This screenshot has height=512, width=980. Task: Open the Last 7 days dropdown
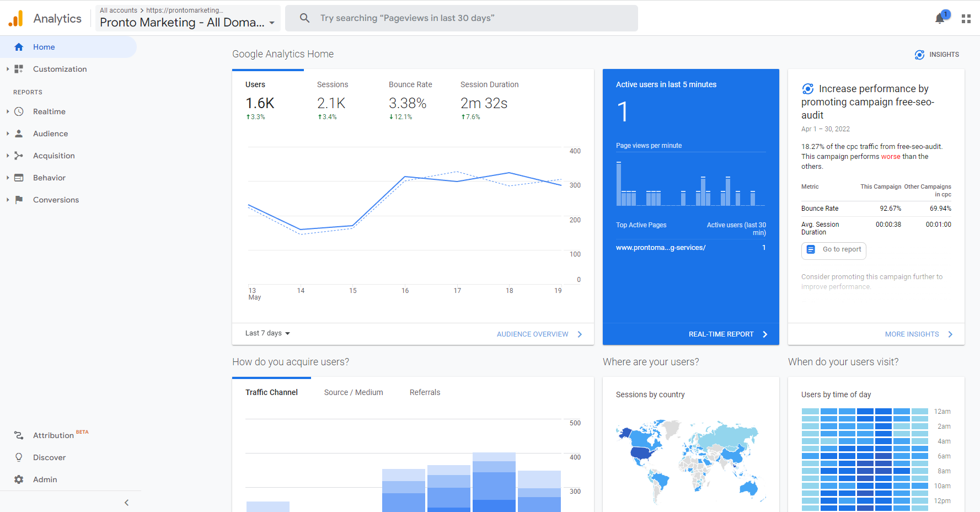click(267, 333)
